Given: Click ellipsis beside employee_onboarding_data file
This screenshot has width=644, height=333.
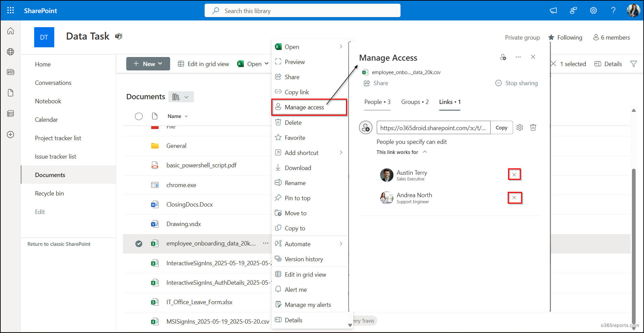Looking at the screenshot, I should [266, 243].
